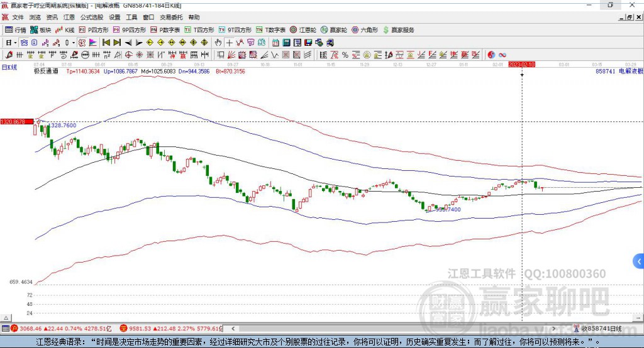
Task: Open the 江恩 menu
Action: 69,17
